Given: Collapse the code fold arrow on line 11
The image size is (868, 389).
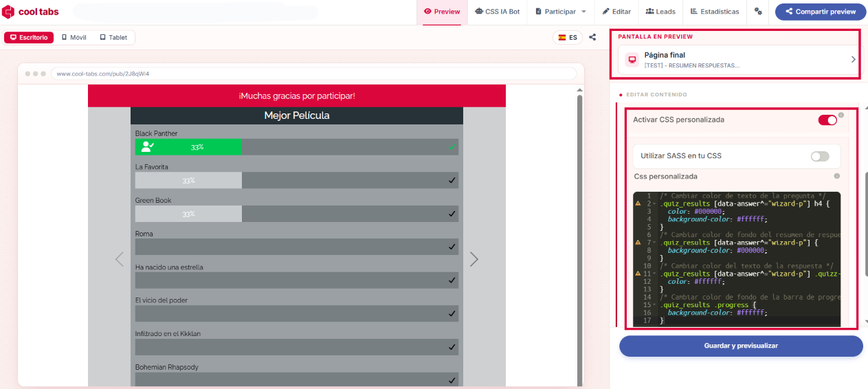Looking at the screenshot, I should coord(654,274).
